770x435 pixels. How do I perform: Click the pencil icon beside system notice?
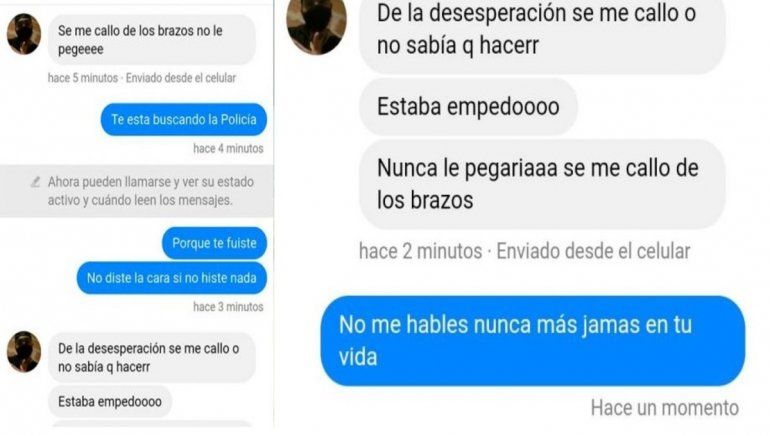(x=35, y=182)
